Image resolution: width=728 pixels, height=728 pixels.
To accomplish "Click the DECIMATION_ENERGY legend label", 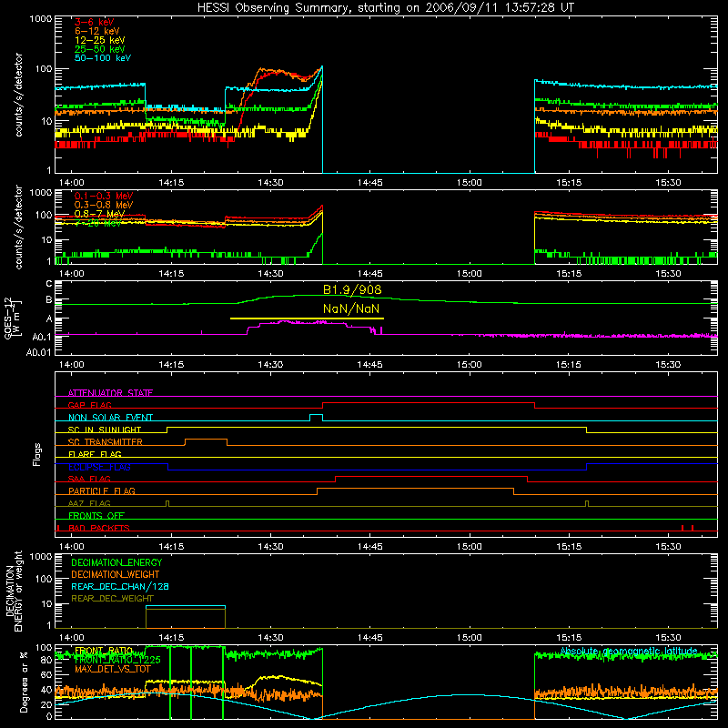I will point(116,562).
